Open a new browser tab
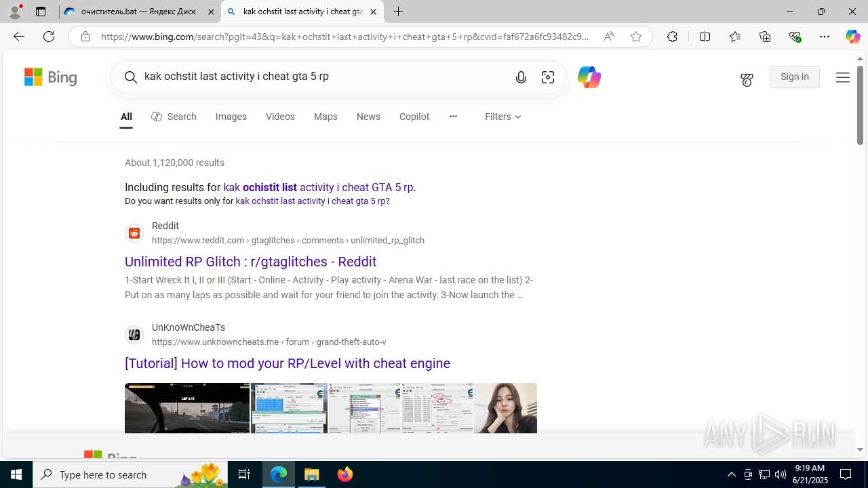 [x=399, y=12]
